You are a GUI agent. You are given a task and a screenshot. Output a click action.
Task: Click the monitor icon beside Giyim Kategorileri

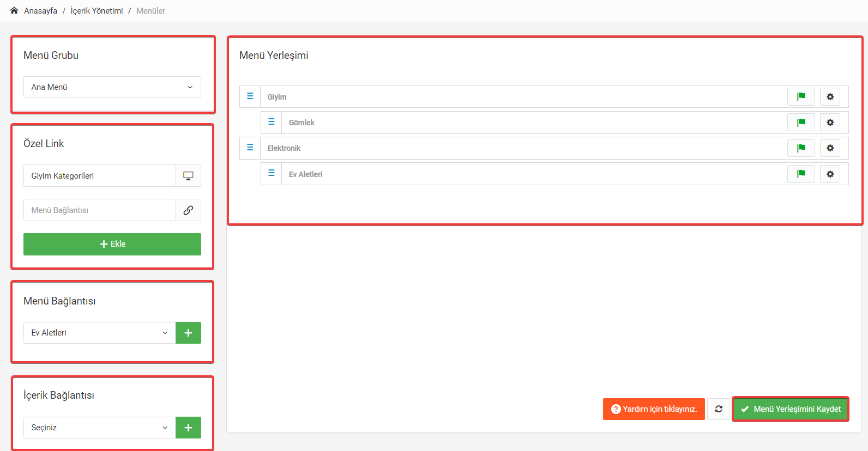pos(188,176)
